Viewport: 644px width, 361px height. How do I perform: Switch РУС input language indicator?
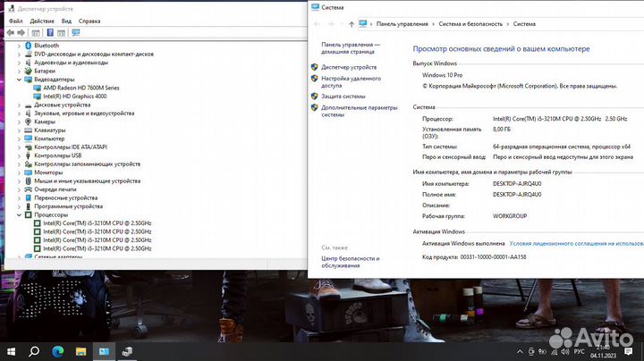(579, 352)
